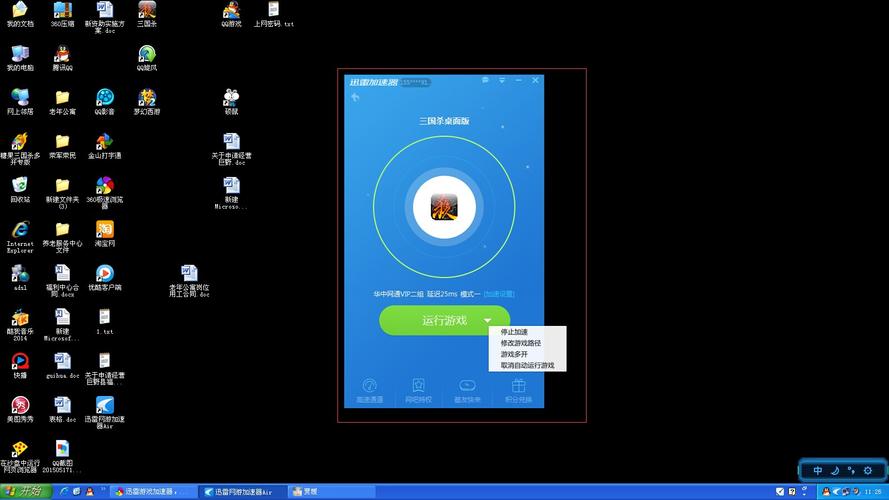Open 淘宝网 desktop shortcut
This screenshot has width=889, height=500.
click(x=104, y=234)
